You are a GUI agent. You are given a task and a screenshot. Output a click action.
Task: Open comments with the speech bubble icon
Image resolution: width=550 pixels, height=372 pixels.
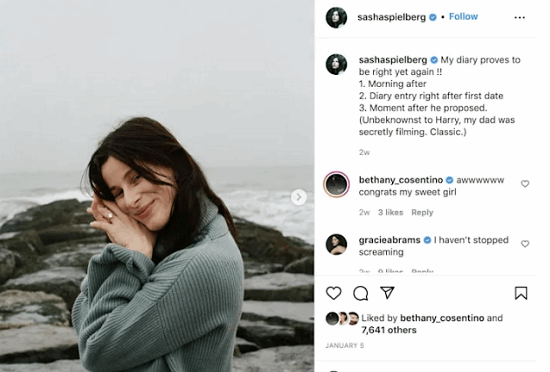click(361, 293)
